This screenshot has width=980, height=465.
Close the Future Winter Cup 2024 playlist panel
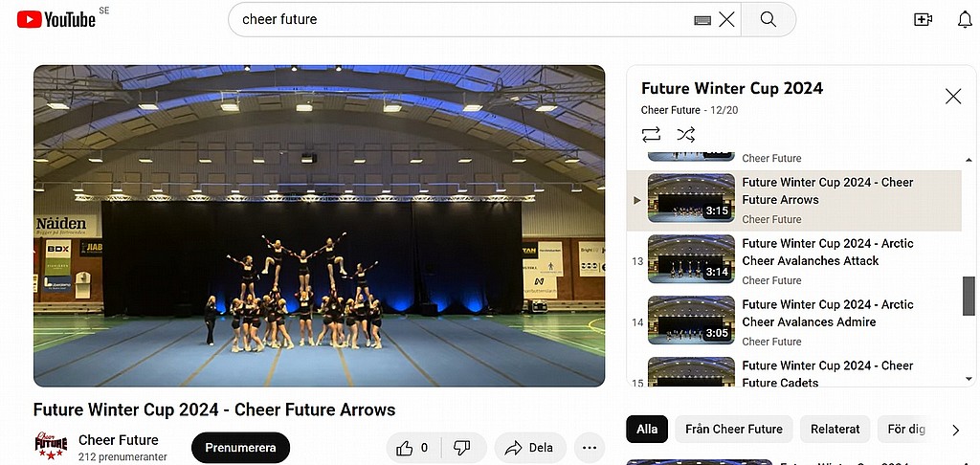(x=953, y=97)
